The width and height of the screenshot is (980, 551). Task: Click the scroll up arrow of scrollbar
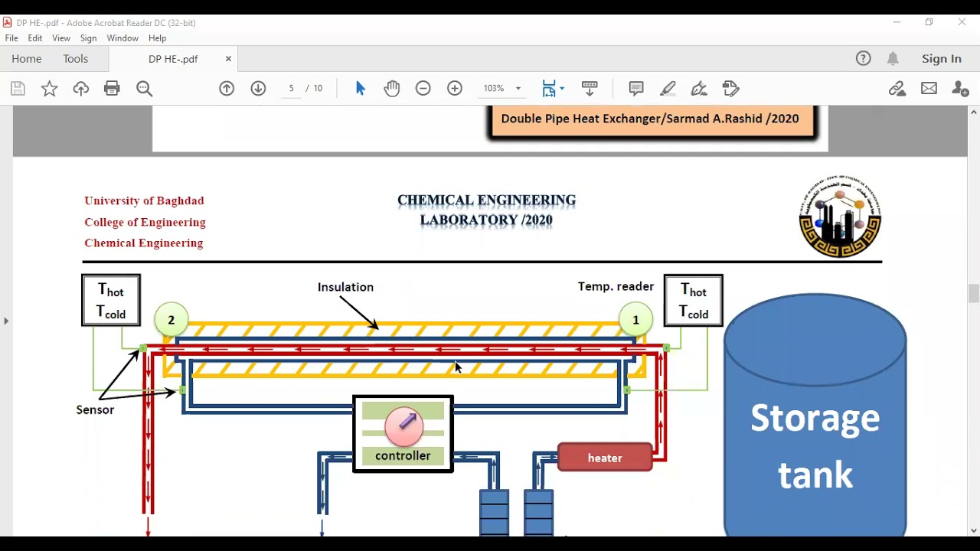point(974,112)
